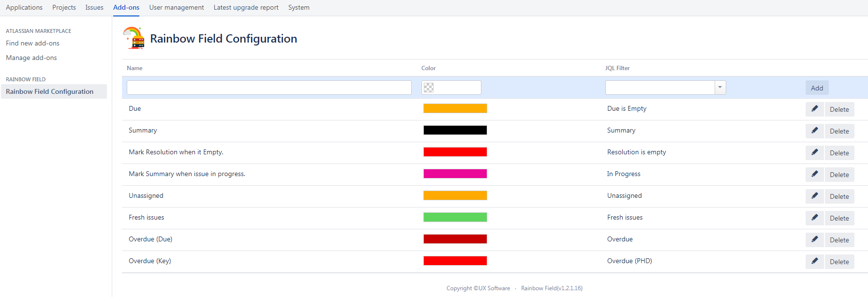The height and width of the screenshot is (297, 868).
Task: Click the 'Due is Empty' filter text
Action: click(x=627, y=108)
